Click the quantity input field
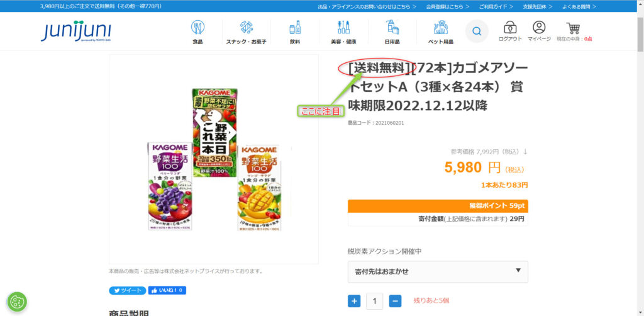Screen dimensions: 644x316 point(375,301)
